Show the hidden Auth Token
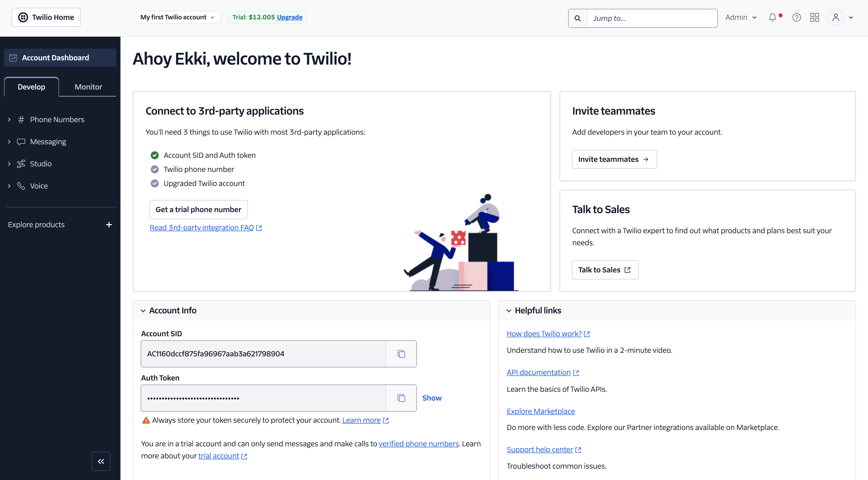The height and width of the screenshot is (480, 868). [x=432, y=398]
